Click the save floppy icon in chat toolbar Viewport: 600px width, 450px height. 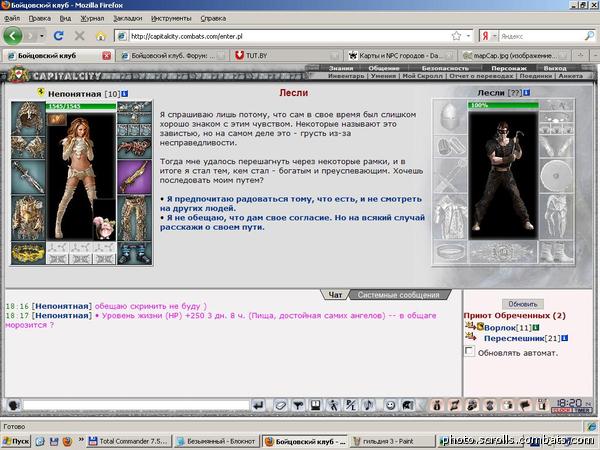pos(316,405)
